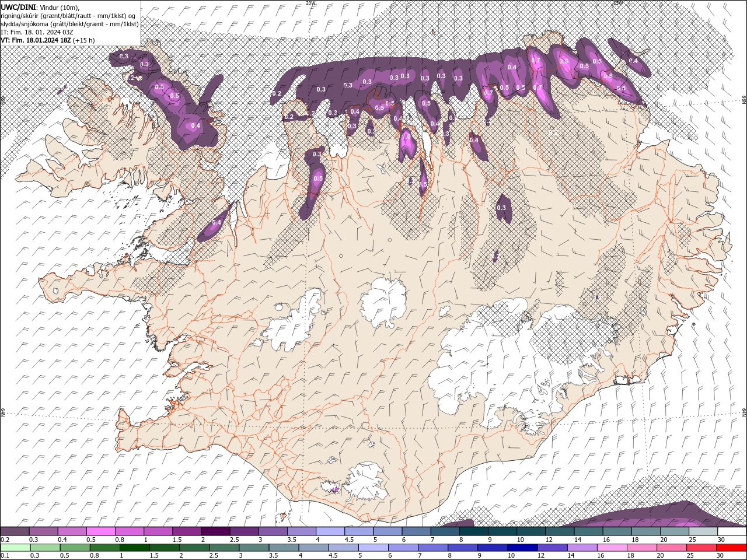
Task: Click the 15W longitude label at top
Action: 617,3
